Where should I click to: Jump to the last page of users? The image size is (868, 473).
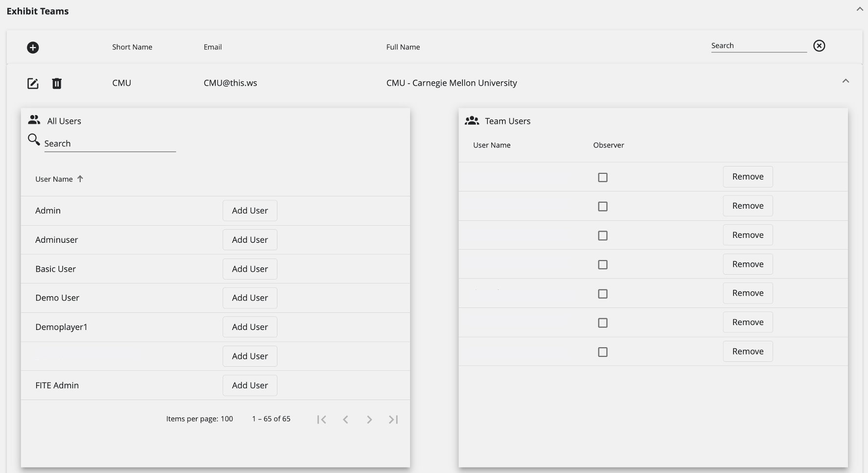pos(393,420)
